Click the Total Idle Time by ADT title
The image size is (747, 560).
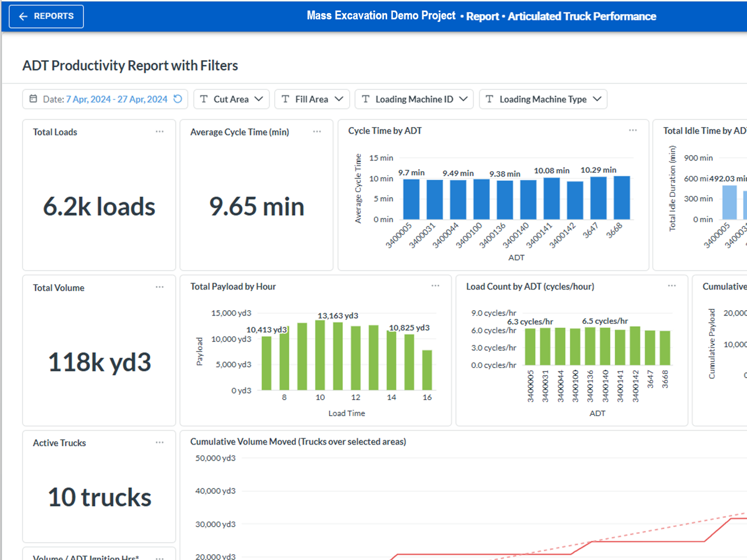pyautogui.click(x=705, y=131)
